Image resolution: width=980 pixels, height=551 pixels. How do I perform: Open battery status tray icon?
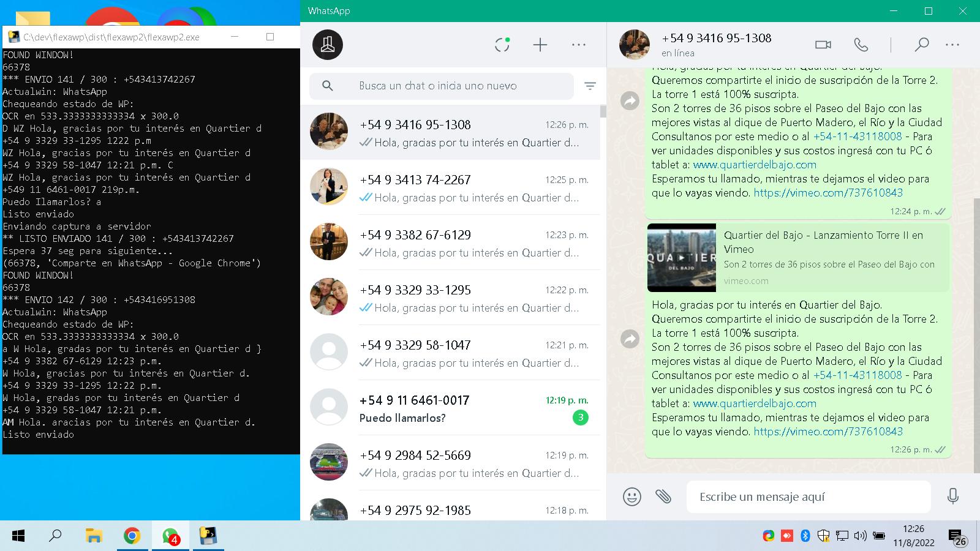879,536
